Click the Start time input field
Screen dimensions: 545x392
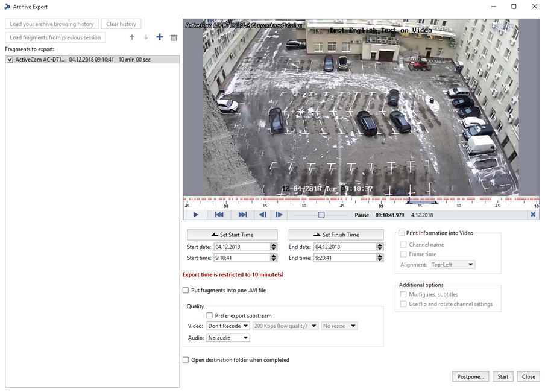pos(241,258)
